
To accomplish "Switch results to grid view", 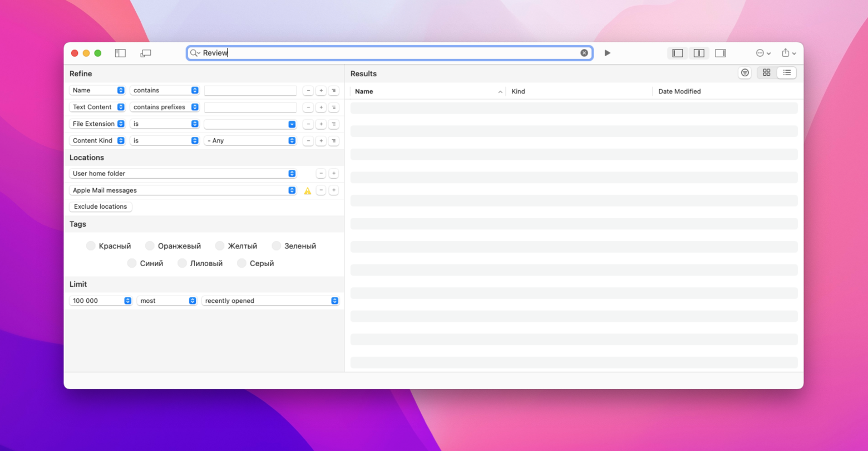I will coord(766,73).
